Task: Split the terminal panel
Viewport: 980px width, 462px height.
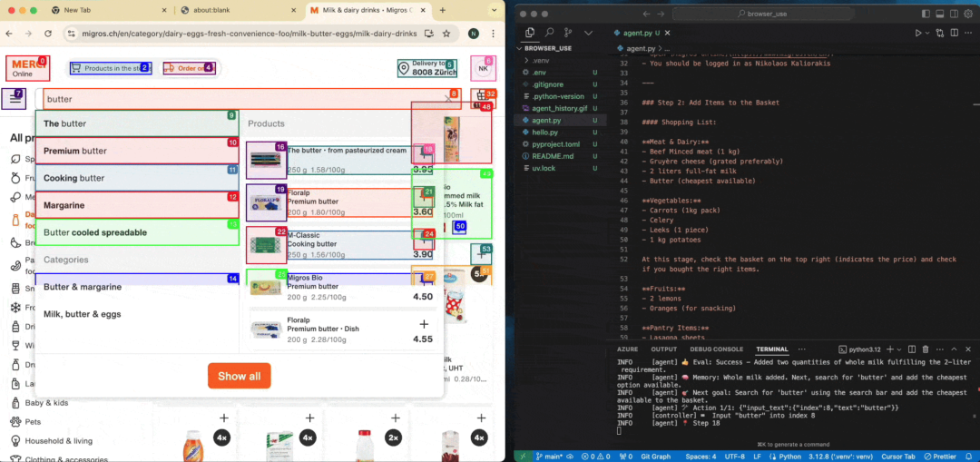Action: coord(912,349)
